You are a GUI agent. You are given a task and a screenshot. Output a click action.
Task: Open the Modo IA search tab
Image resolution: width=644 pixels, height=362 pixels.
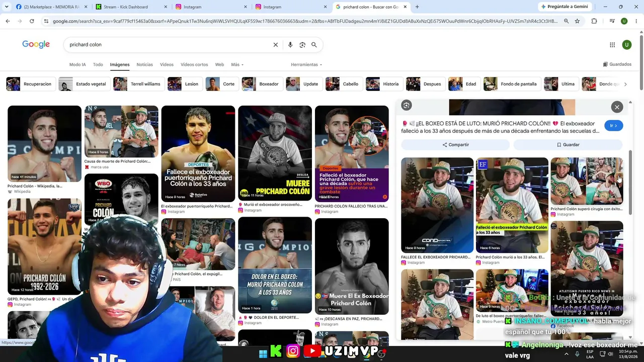(x=77, y=65)
